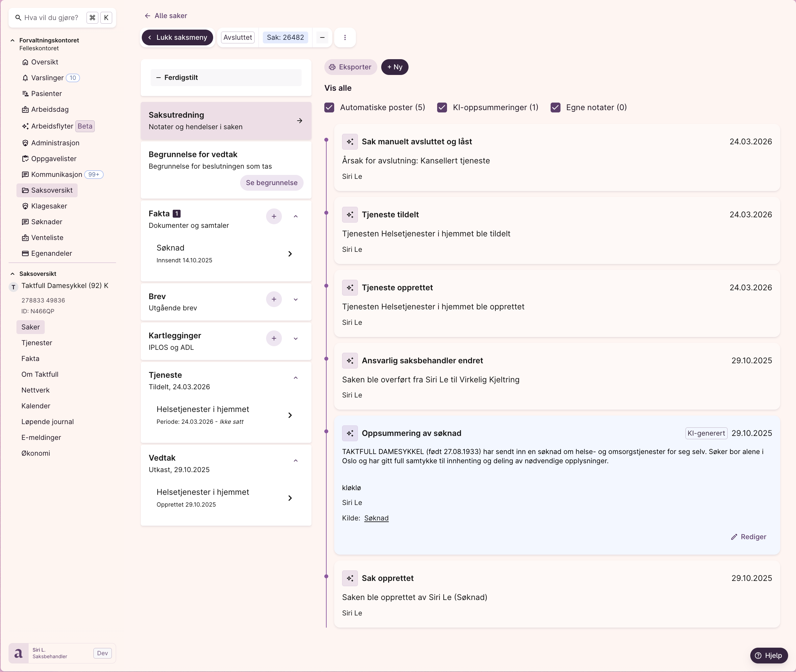The width and height of the screenshot is (796, 672).
Task: Collapse the Vedtak section chevron
Action: [x=296, y=461]
